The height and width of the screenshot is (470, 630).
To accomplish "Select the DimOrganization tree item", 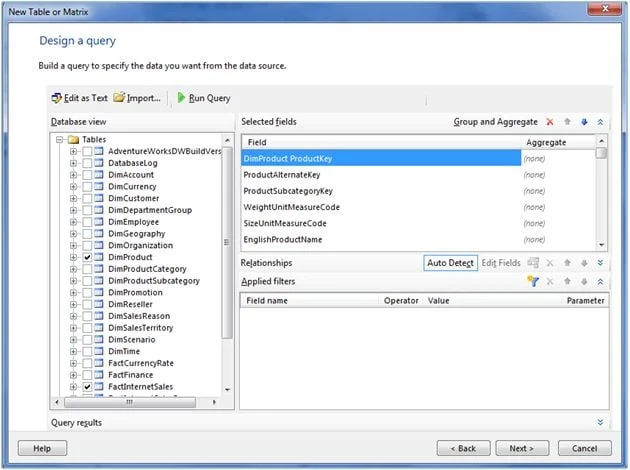I will pyautogui.click(x=141, y=245).
